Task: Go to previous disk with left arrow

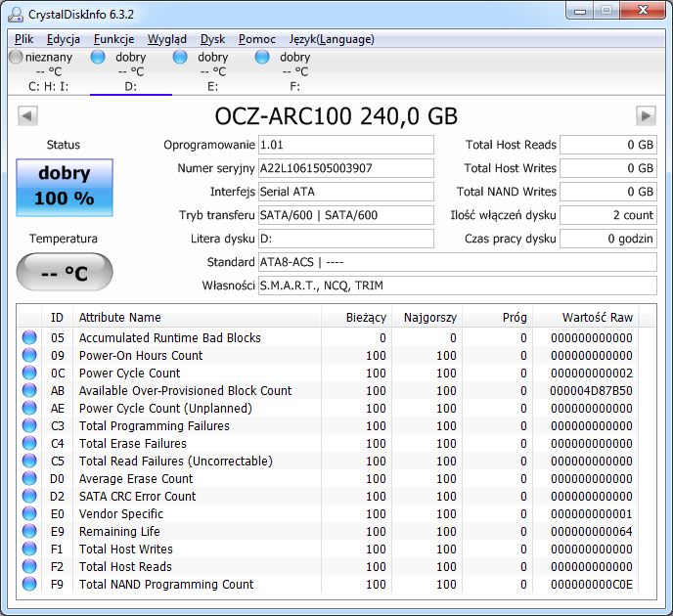Action: 28,115
